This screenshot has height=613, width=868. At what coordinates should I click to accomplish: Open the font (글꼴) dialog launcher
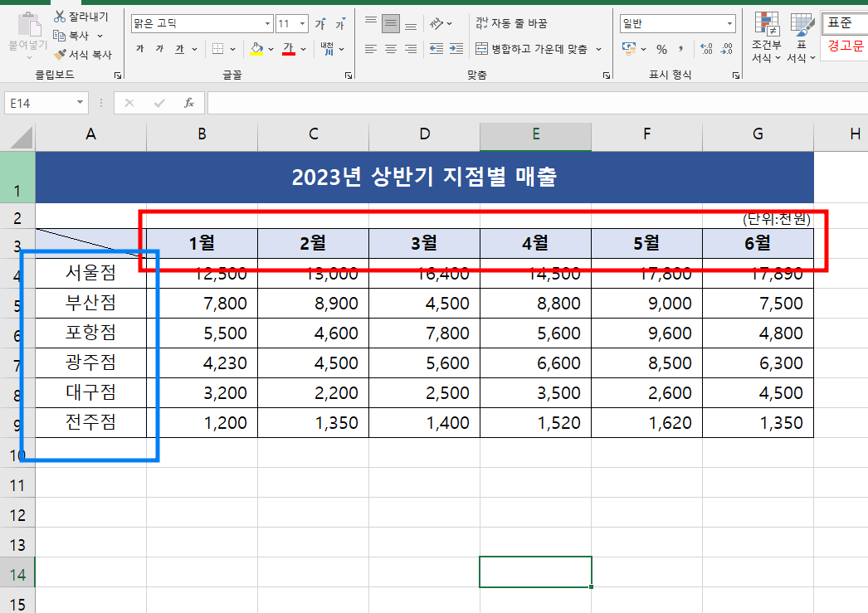[x=349, y=75]
